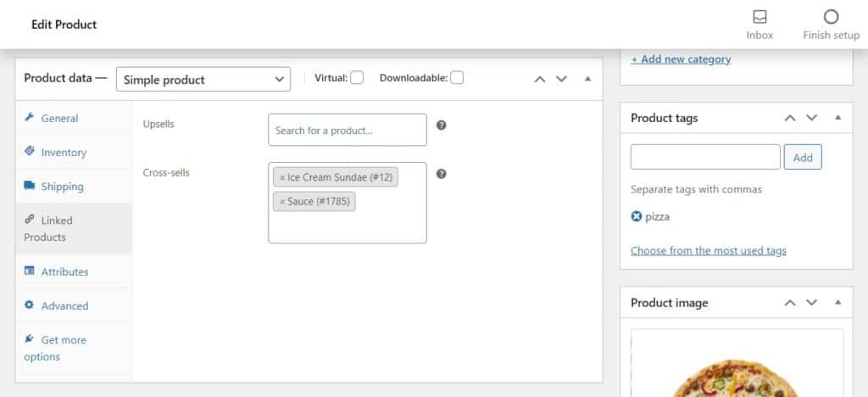
Task: Switch to the Inventory tab
Action: (x=64, y=153)
